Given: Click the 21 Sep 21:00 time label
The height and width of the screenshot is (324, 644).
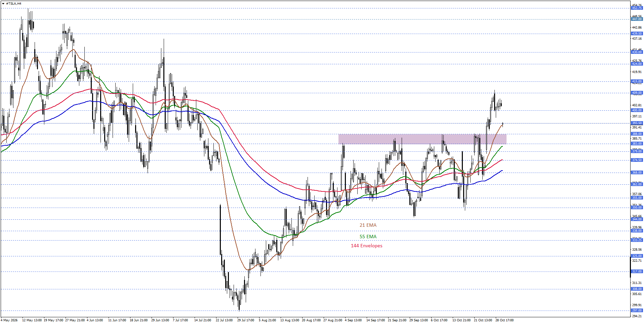Looking at the screenshot, I should coord(397,320).
